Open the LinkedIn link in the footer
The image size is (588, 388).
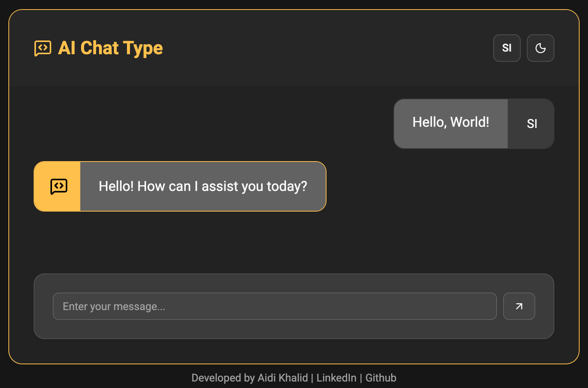[336, 378]
